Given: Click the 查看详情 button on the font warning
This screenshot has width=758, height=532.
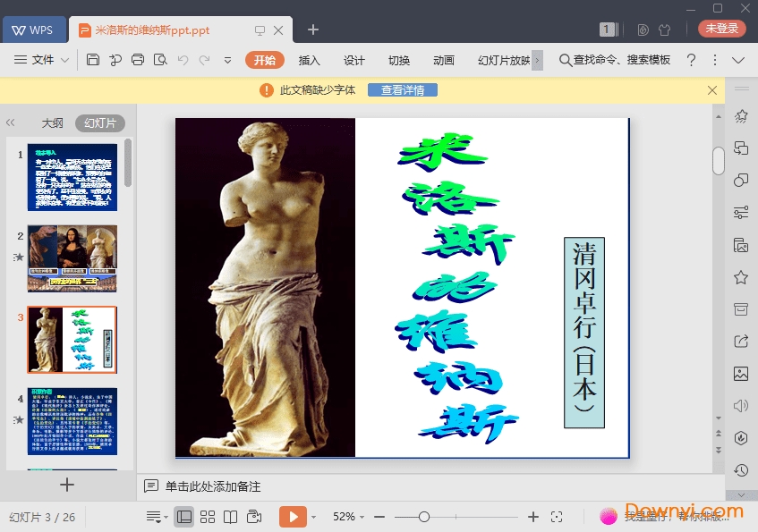Looking at the screenshot, I should point(402,89).
